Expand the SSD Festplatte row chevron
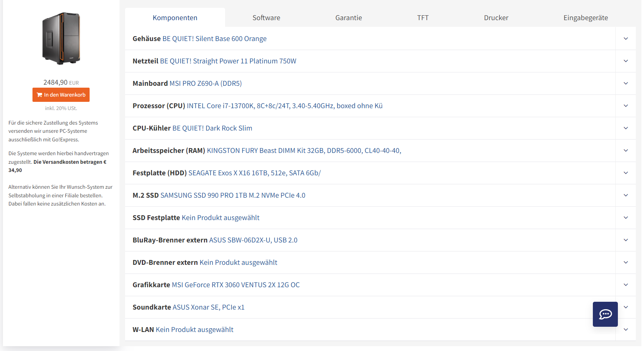This screenshot has width=644, height=351. [x=626, y=217]
